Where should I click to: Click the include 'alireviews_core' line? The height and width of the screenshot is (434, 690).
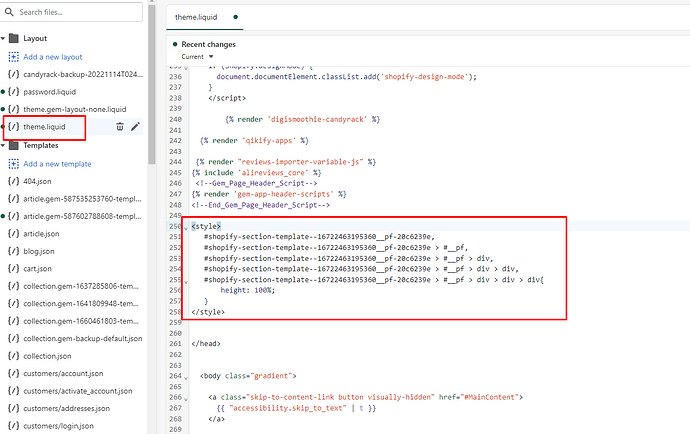pyautogui.click(x=257, y=173)
